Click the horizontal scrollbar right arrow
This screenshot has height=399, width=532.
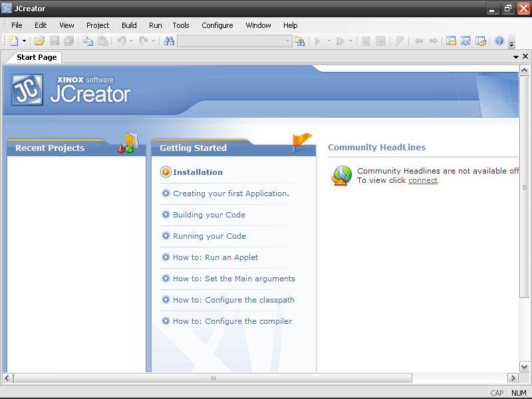click(x=513, y=378)
